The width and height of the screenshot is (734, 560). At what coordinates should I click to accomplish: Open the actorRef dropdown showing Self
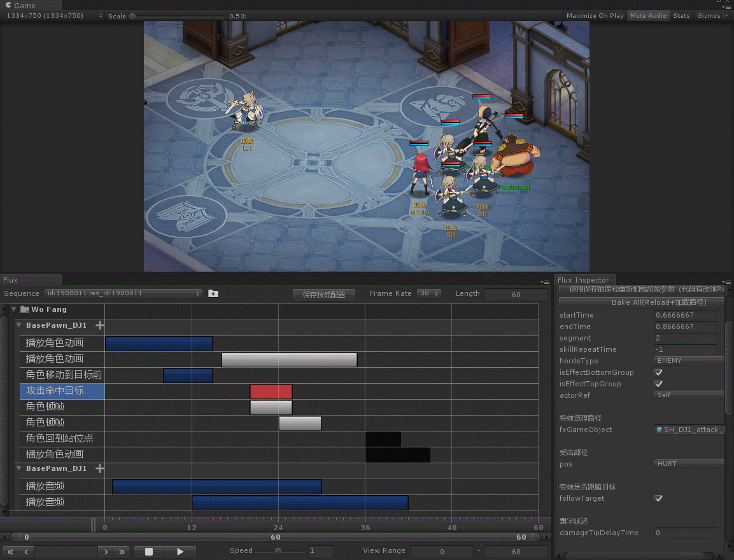pos(689,395)
